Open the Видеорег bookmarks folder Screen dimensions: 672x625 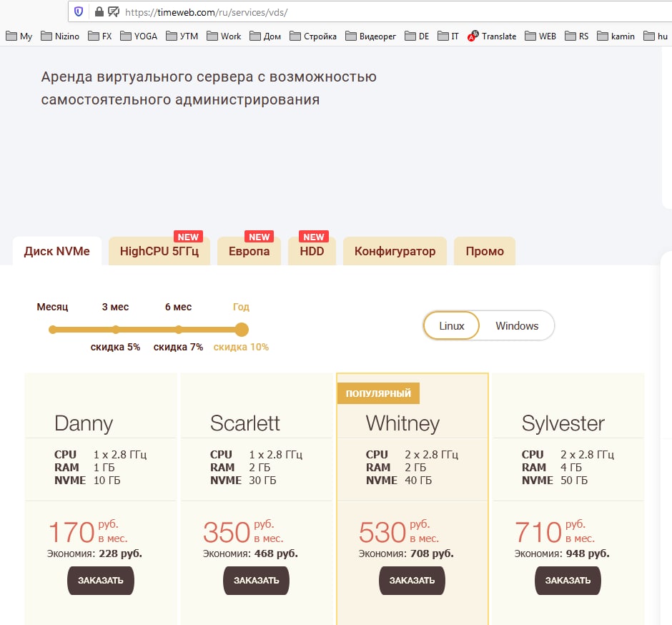pyautogui.click(x=371, y=36)
